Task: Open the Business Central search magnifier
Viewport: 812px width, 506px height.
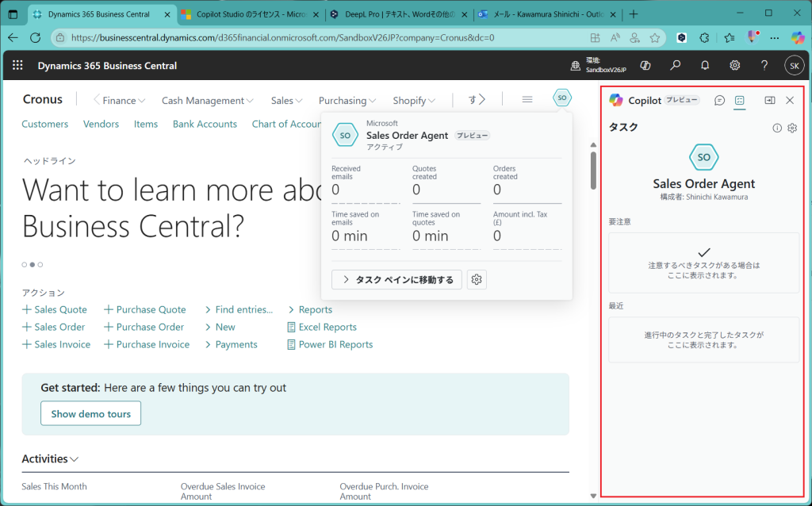Action: pyautogui.click(x=676, y=65)
